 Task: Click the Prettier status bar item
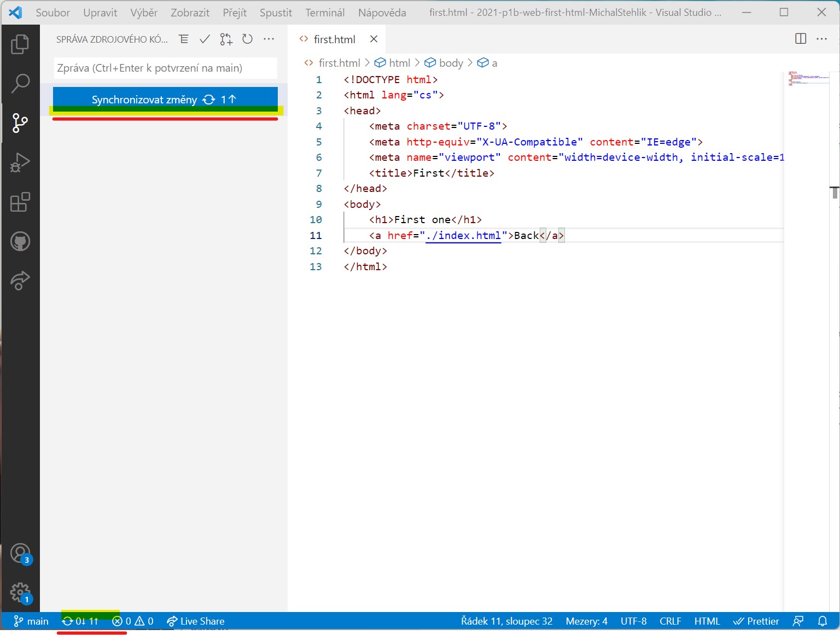pos(756,621)
